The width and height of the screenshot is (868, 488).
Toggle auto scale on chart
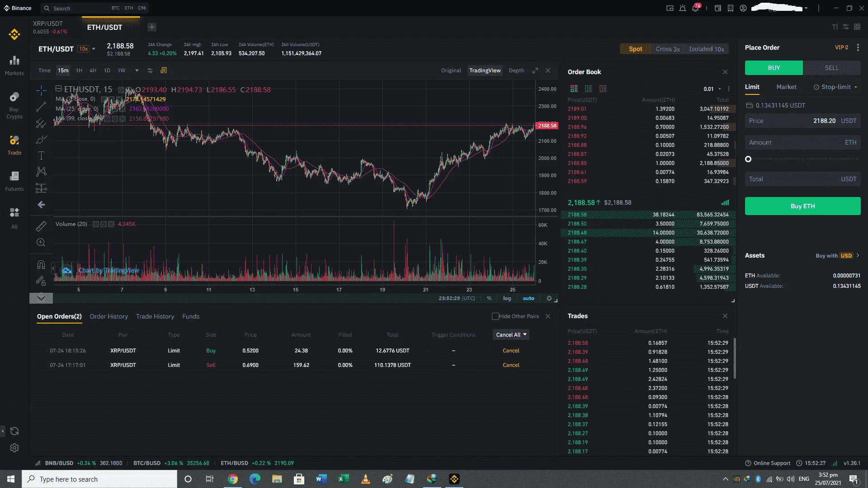528,298
